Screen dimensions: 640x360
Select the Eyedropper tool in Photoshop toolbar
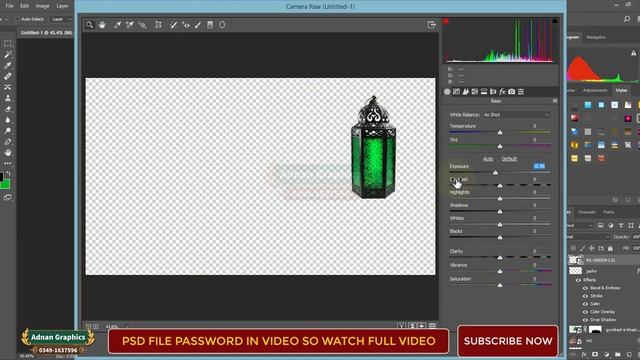click(7, 65)
